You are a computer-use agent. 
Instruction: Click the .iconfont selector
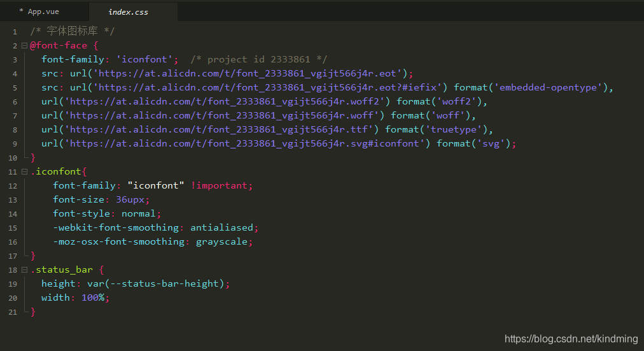coord(56,171)
